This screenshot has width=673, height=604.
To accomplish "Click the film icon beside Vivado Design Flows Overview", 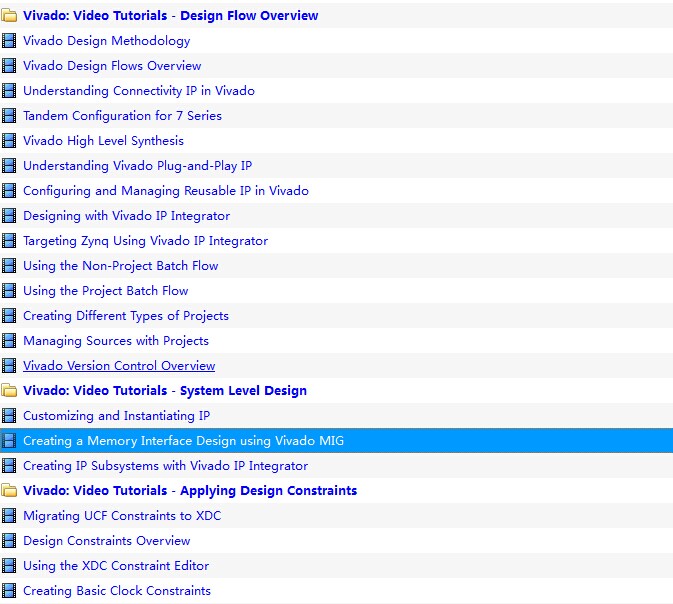I will pyautogui.click(x=9, y=66).
